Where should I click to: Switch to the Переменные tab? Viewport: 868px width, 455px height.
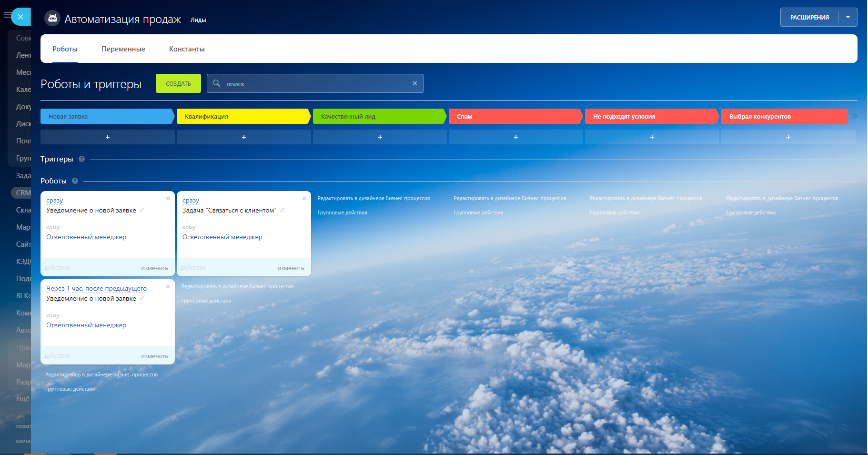tap(123, 49)
